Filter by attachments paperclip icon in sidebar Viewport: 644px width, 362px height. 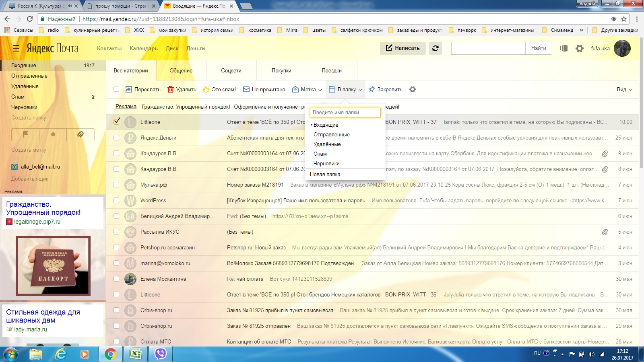80,134
